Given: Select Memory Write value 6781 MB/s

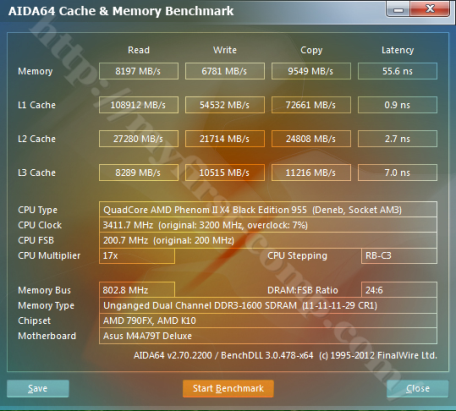Looking at the screenshot, I should click(225, 71).
